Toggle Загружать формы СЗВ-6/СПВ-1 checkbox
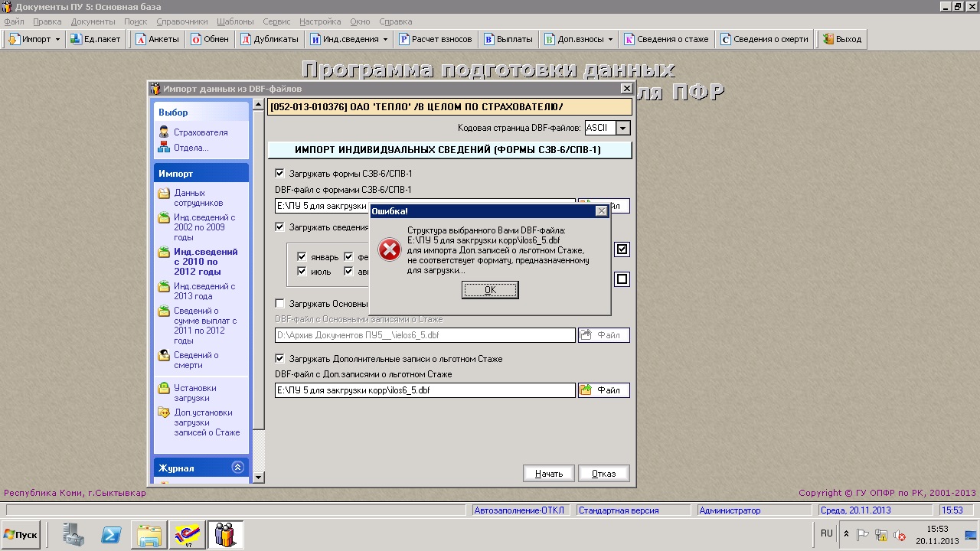 click(x=279, y=174)
